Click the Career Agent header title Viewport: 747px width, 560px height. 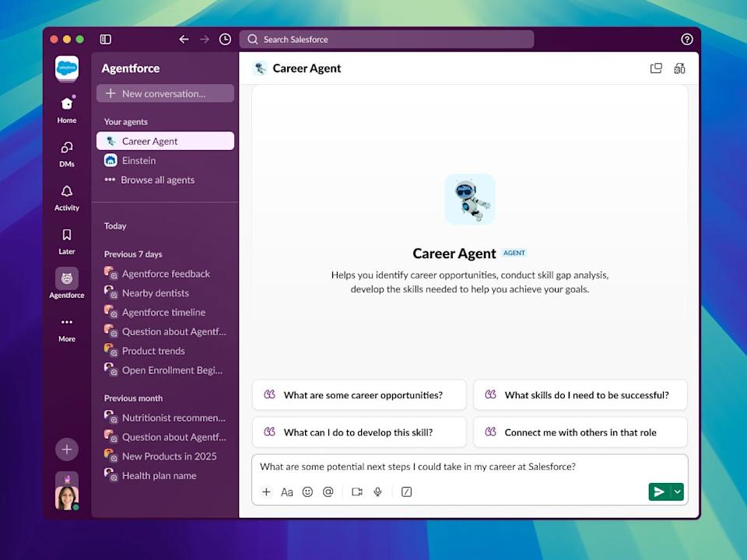coord(307,68)
